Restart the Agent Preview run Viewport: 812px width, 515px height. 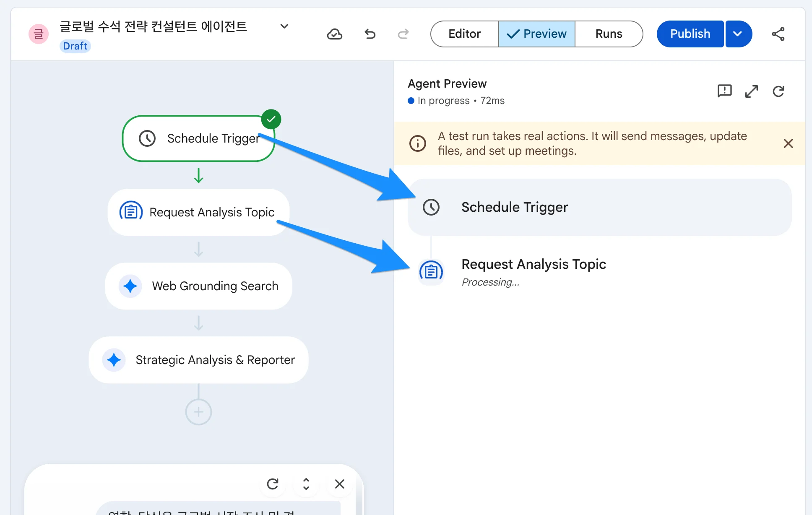coord(778,91)
